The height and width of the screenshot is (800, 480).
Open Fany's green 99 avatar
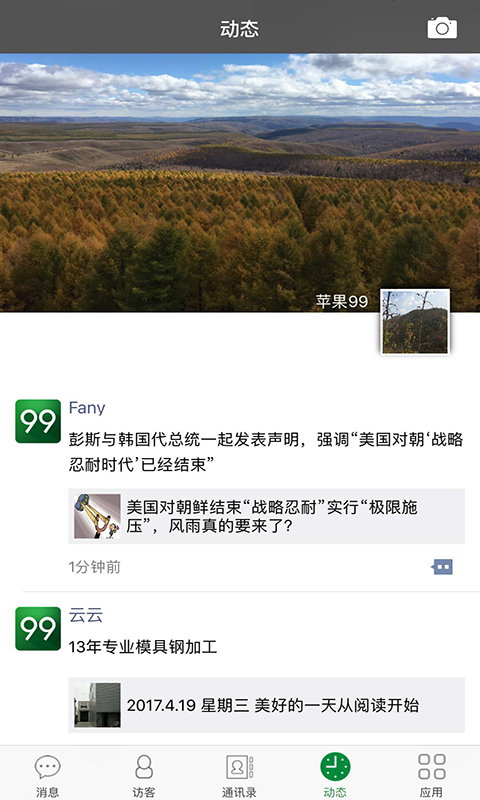(x=38, y=421)
